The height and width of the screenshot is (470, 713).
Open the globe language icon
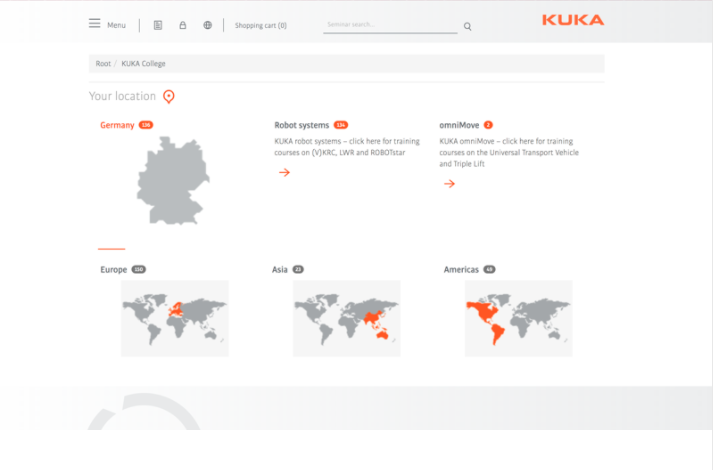pyautogui.click(x=207, y=25)
